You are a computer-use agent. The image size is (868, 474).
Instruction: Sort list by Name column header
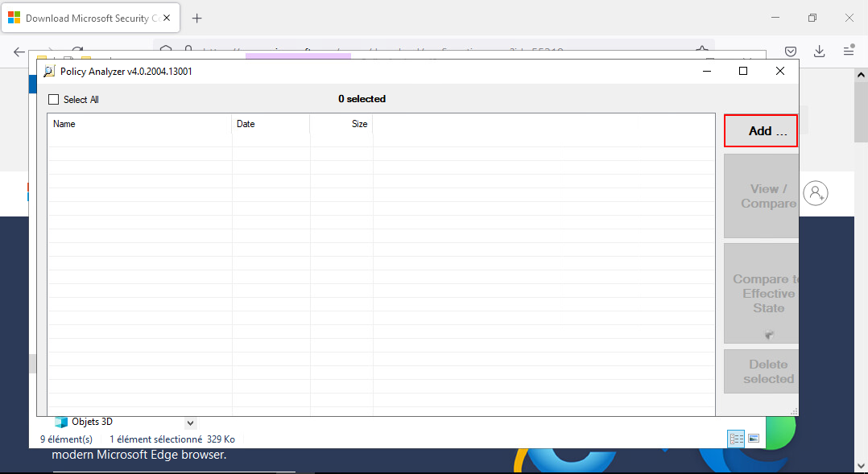pyautogui.click(x=139, y=124)
